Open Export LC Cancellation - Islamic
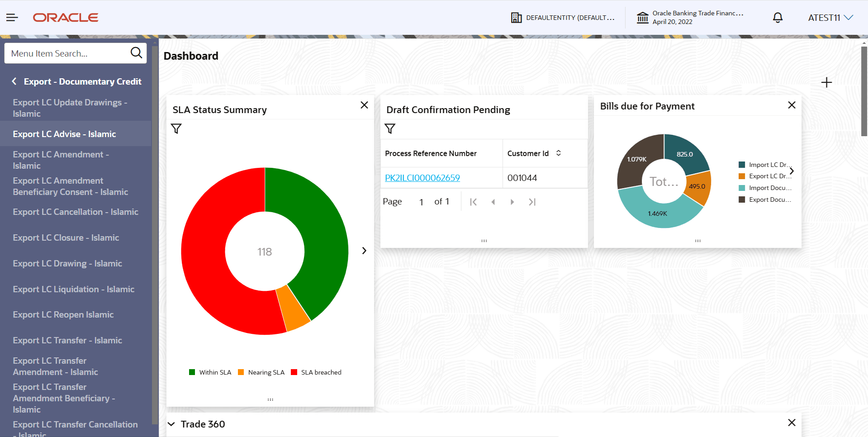Viewport: 868px width, 437px height. [x=76, y=212]
